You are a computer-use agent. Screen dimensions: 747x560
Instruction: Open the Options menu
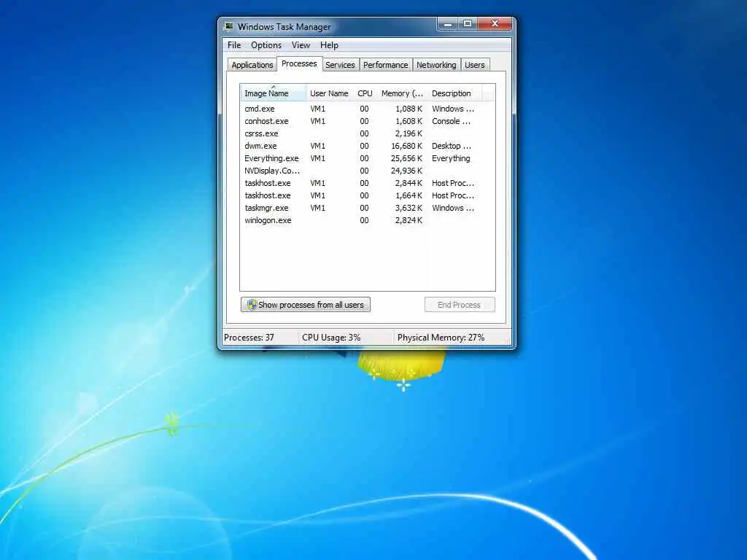point(266,45)
